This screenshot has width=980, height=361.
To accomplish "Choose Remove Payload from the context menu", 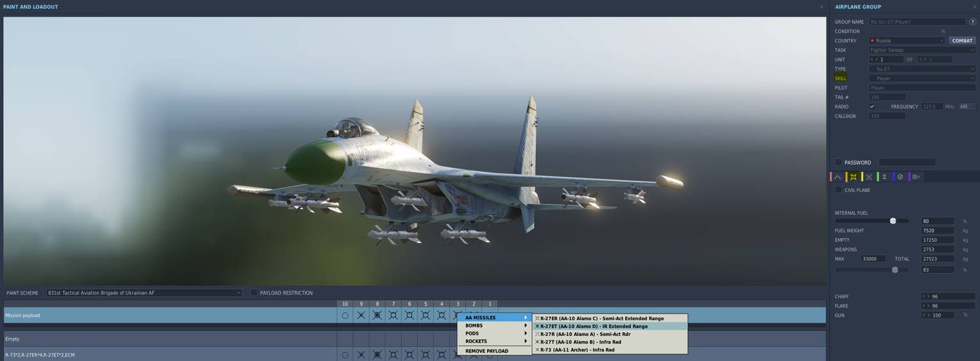I will click(x=495, y=351).
